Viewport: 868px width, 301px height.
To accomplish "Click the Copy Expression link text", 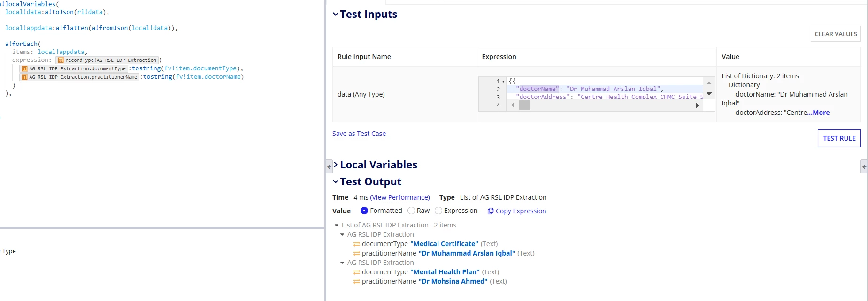I will point(521,211).
